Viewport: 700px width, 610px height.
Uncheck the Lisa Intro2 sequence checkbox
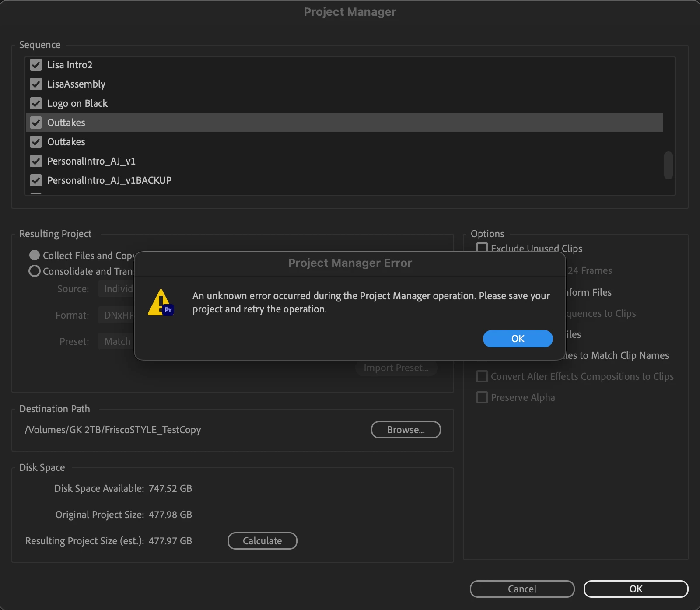click(36, 65)
